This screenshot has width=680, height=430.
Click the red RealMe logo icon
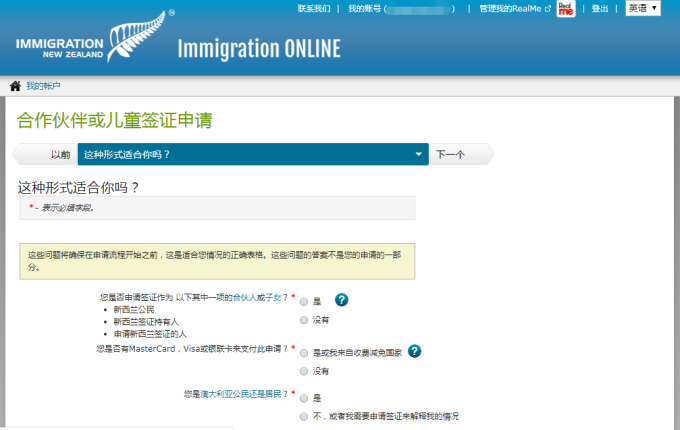(x=566, y=9)
